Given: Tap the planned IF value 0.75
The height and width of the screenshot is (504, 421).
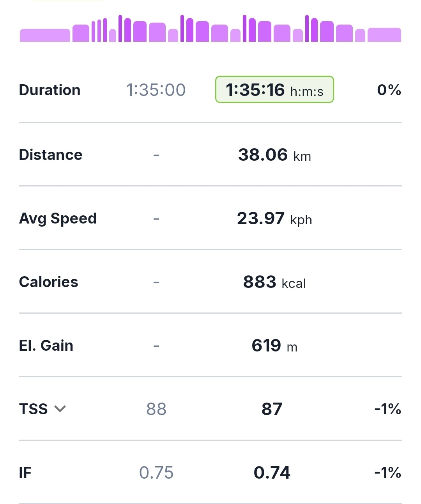Looking at the screenshot, I should point(156,472).
